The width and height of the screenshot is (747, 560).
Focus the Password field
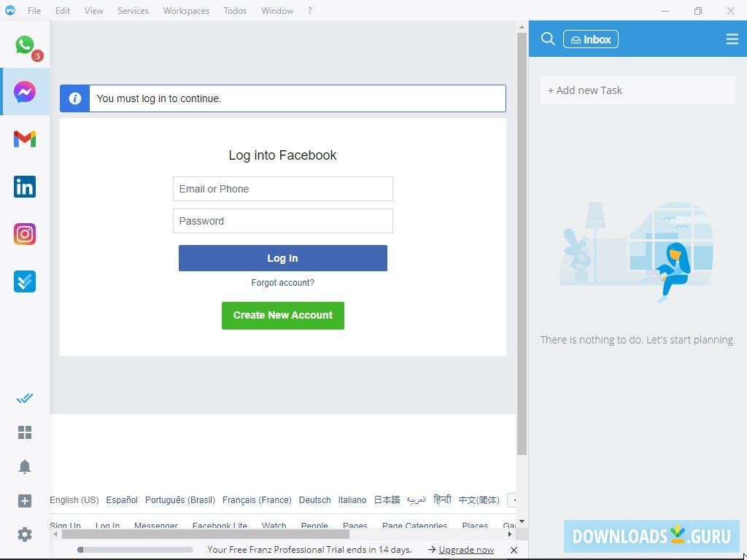(x=283, y=221)
